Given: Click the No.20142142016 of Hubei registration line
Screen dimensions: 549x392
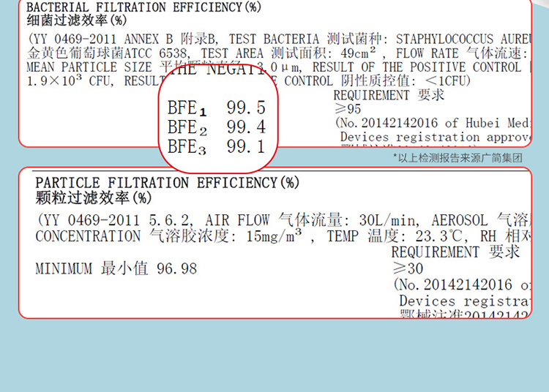Looking at the screenshot, I should (x=435, y=124).
